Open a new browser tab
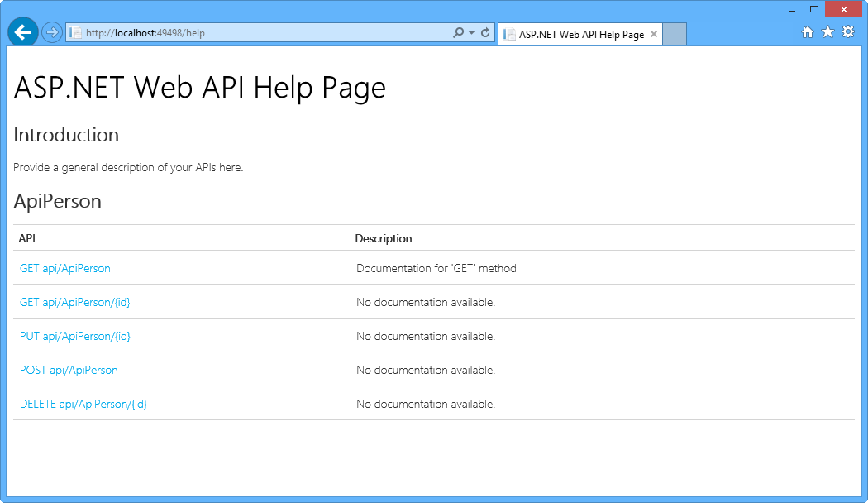868x503 pixels. click(x=674, y=34)
